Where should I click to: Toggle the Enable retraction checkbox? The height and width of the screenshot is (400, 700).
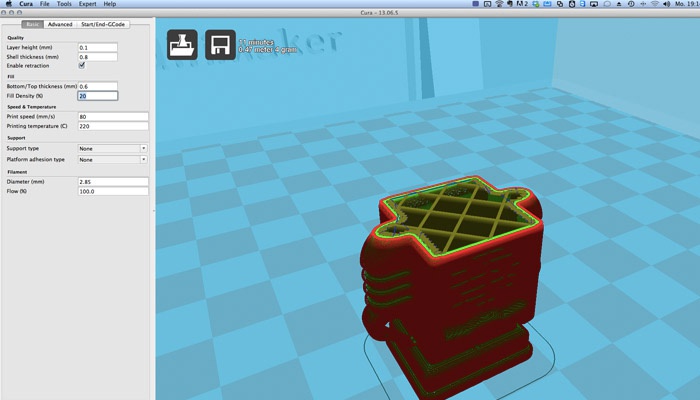(82, 65)
